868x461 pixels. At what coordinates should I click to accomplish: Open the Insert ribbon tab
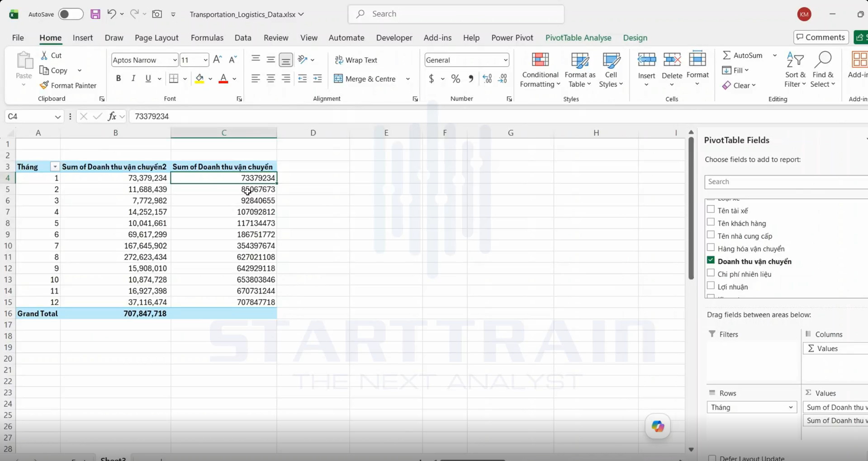tap(83, 38)
